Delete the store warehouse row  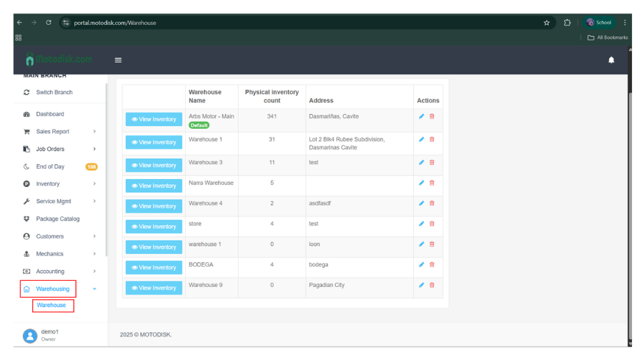pos(431,224)
